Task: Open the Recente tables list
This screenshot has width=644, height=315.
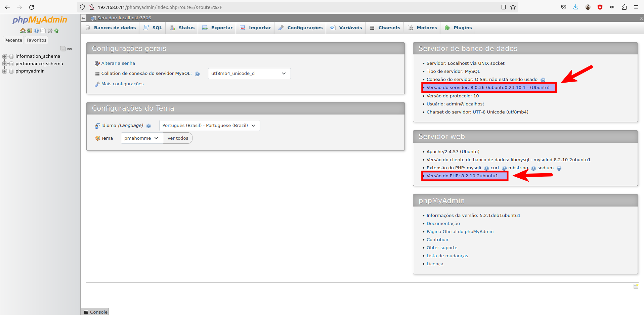Action: 13,40
